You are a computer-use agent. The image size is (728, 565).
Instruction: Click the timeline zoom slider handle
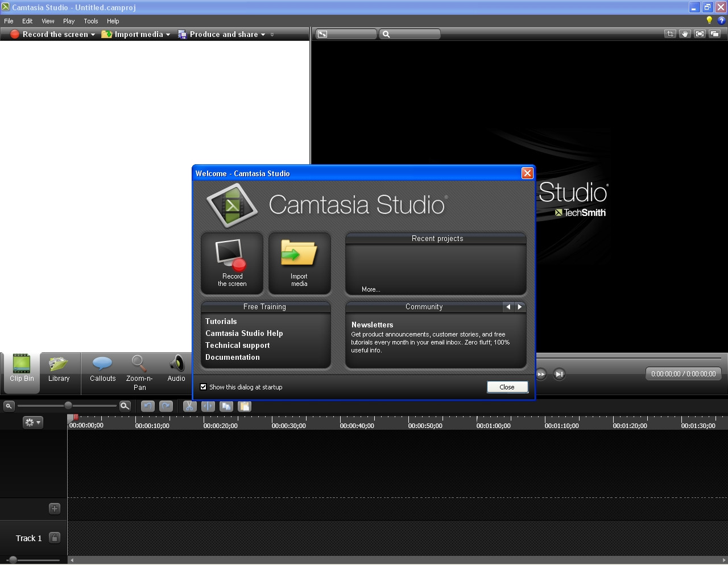68,405
